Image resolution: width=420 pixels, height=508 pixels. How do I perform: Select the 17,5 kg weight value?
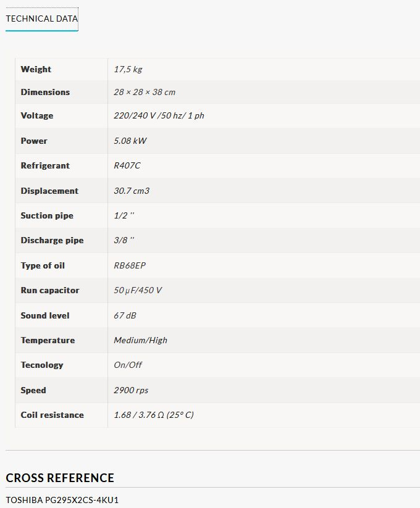pos(128,69)
